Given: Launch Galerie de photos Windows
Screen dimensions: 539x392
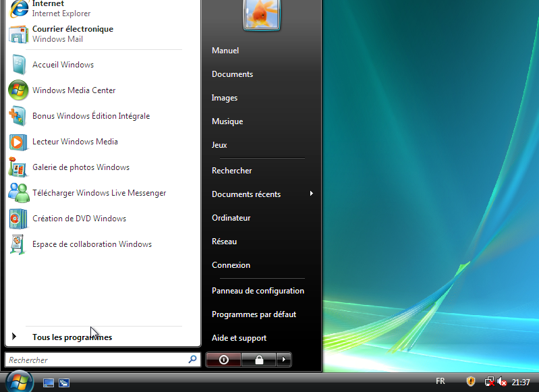Looking at the screenshot, I should click(80, 167).
